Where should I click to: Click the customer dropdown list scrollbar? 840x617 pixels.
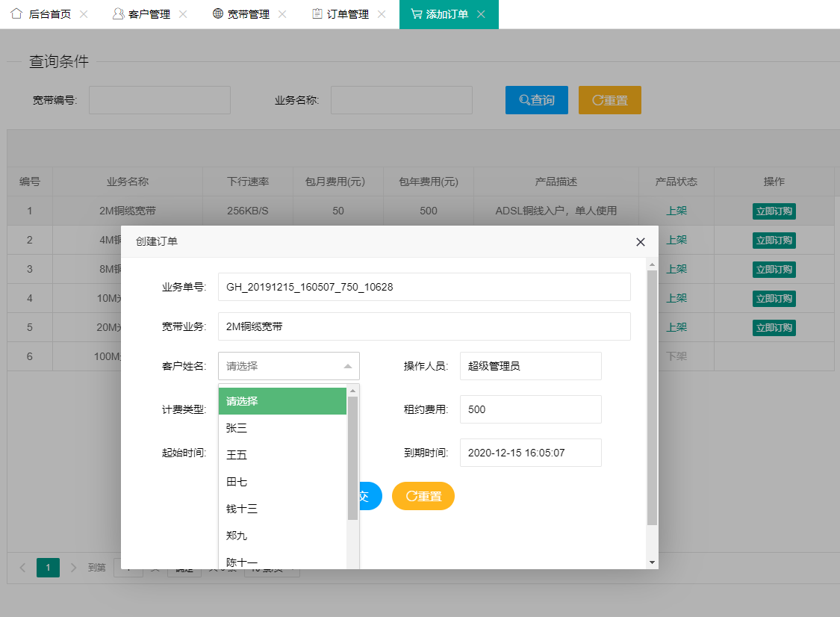pos(352,459)
